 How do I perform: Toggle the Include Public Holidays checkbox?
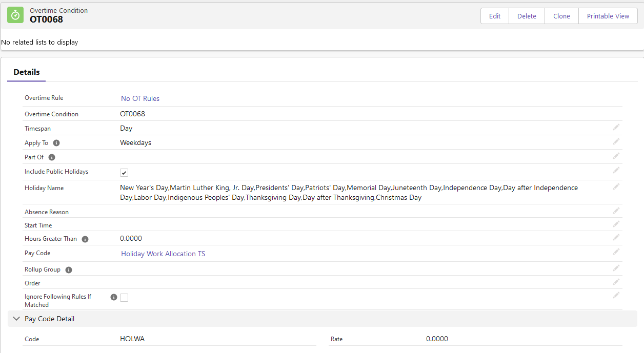pyautogui.click(x=124, y=173)
